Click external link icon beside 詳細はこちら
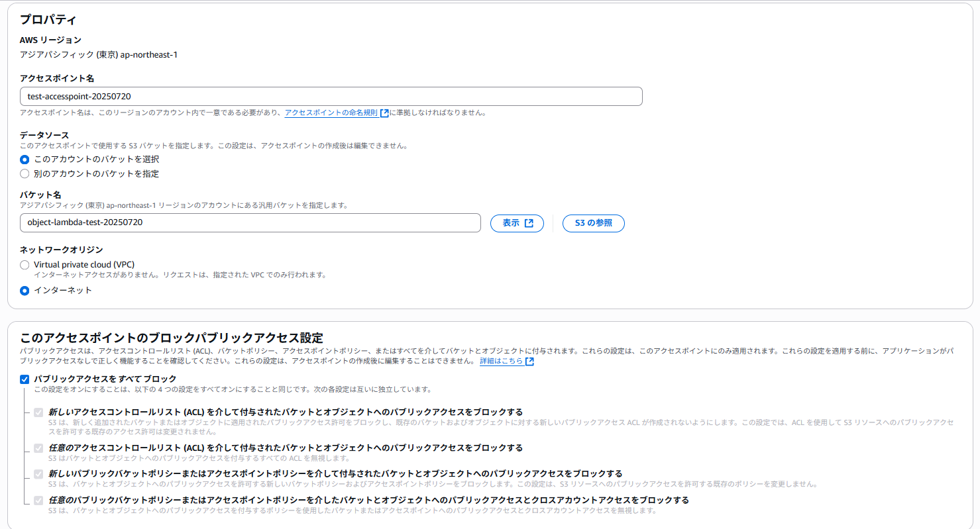Viewport: 980px width, 529px height. pyautogui.click(x=529, y=361)
